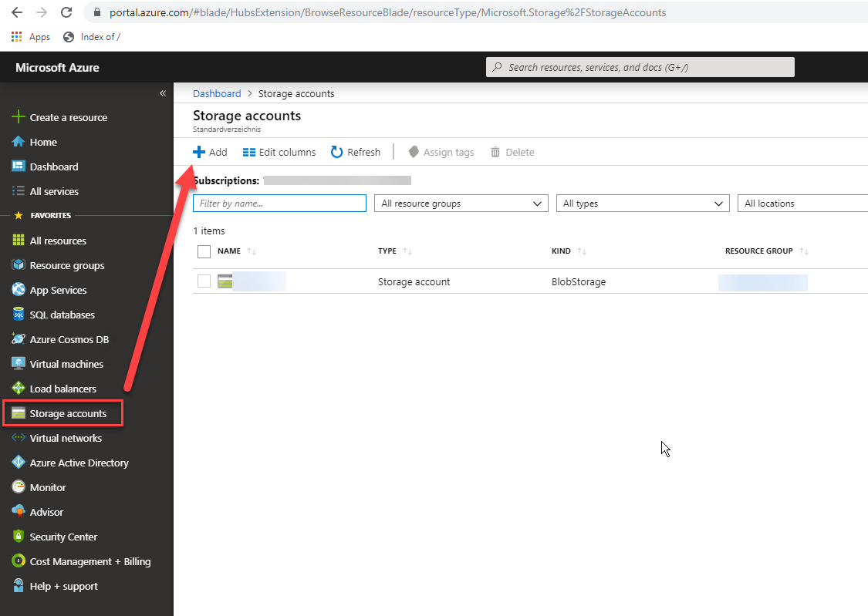The width and height of the screenshot is (868, 616).
Task: Sort by the NAME column arrows
Action: point(252,251)
